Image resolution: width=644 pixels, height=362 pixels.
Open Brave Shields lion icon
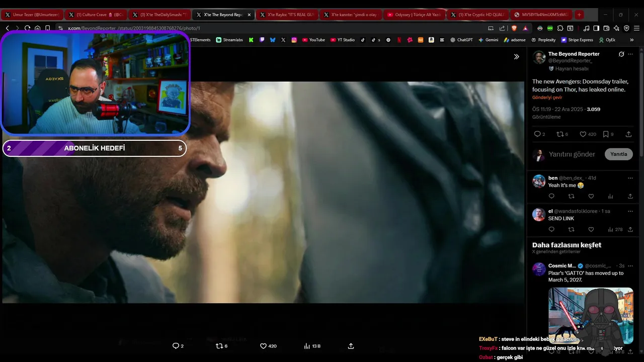point(514,28)
